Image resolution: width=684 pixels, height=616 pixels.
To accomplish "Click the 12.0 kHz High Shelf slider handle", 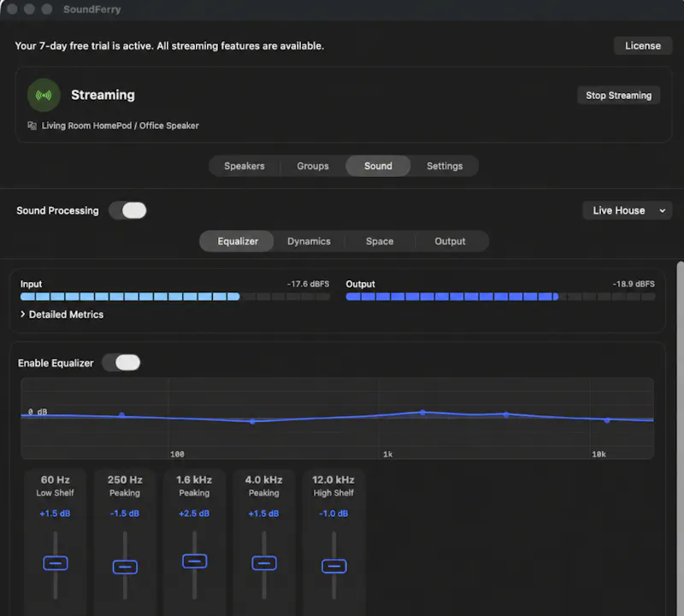I will pos(333,566).
